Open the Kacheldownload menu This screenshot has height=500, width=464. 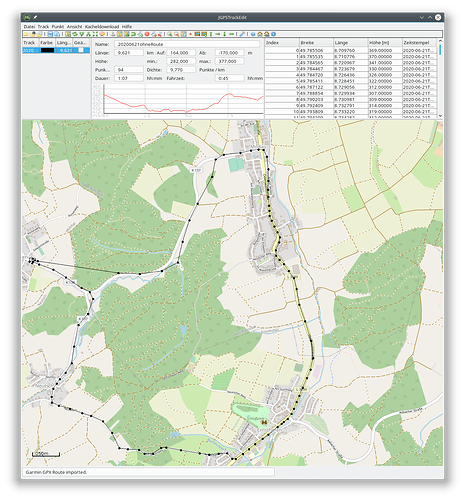click(102, 26)
